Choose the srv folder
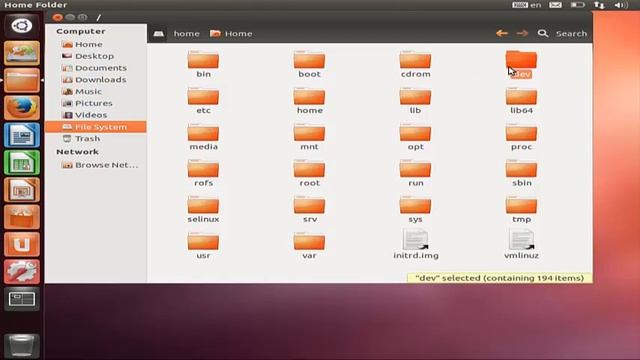Viewport: 640px width, 360px height. tap(309, 209)
